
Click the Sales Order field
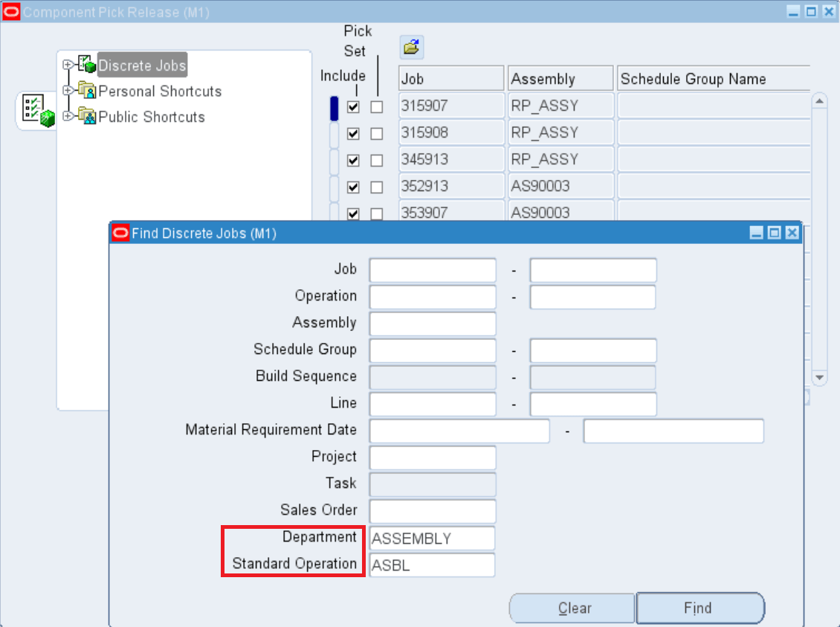tap(433, 511)
